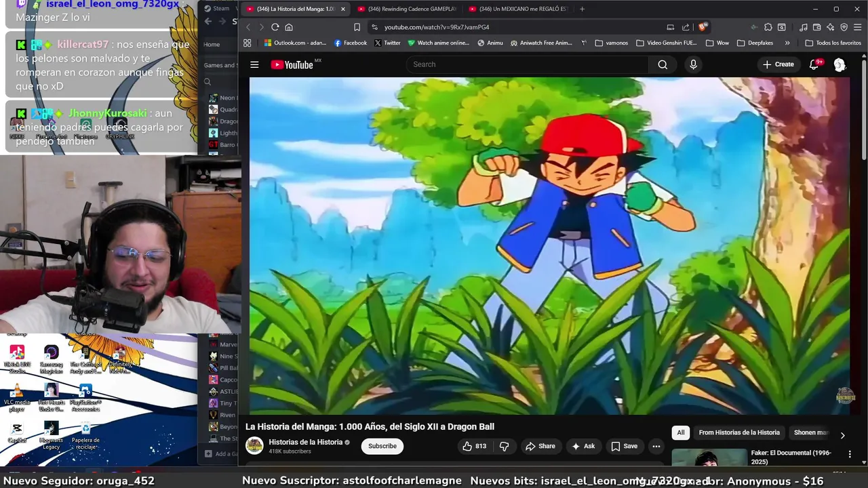Open the browser wallet icon

(x=817, y=27)
